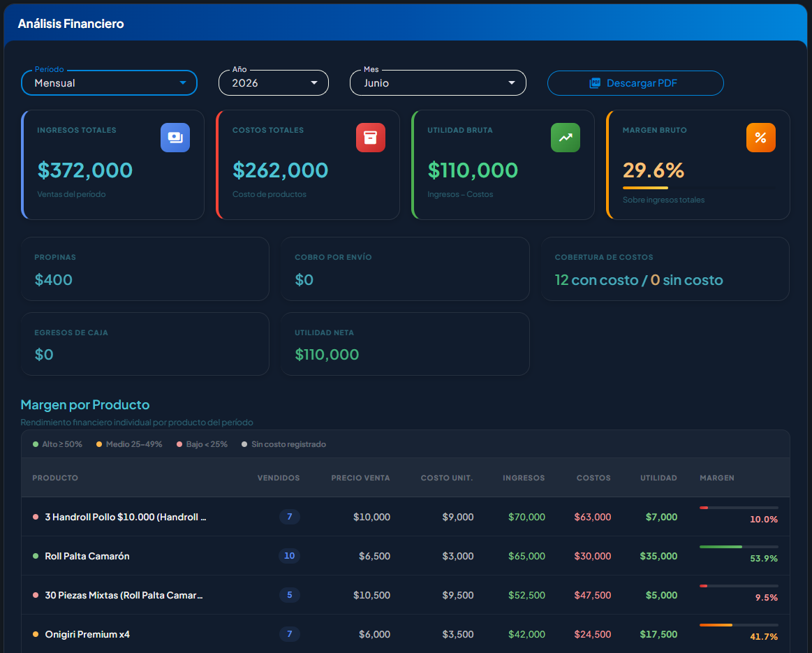Click the red Bajo < 25% legend dot
The width and height of the screenshot is (812, 653).
(179, 444)
